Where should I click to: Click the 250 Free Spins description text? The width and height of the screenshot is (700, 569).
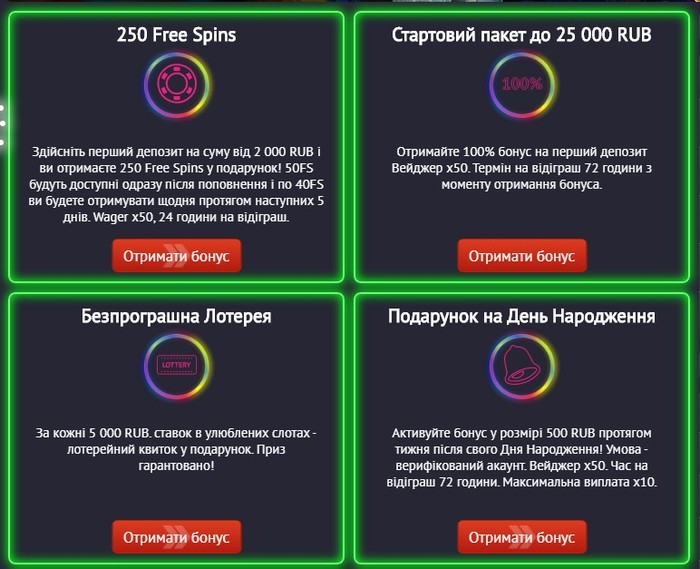pos(176,184)
